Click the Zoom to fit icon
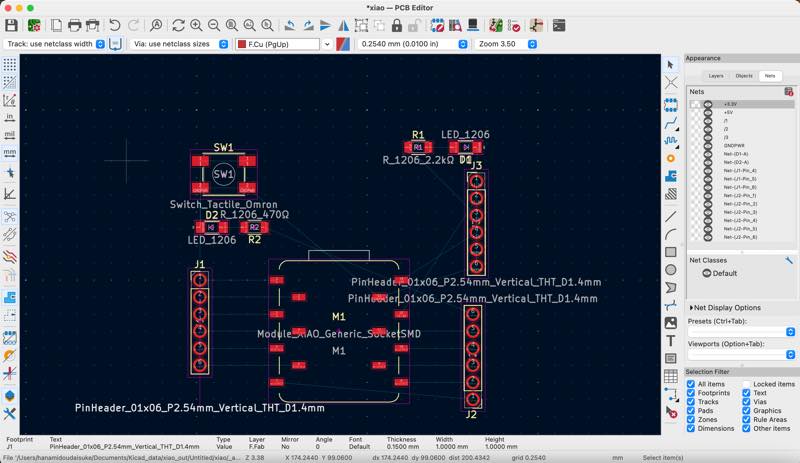The width and height of the screenshot is (800, 463). click(232, 26)
